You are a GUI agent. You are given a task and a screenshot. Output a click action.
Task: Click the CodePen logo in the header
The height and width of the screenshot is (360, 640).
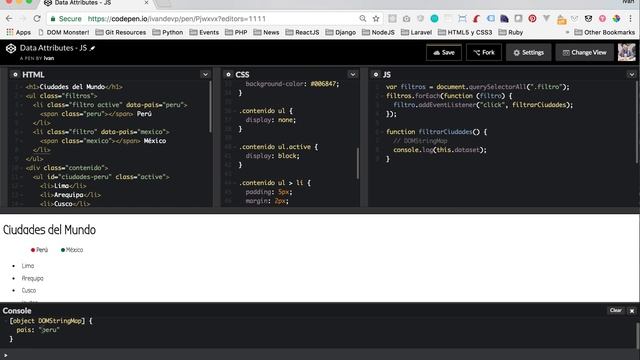tap(11, 49)
